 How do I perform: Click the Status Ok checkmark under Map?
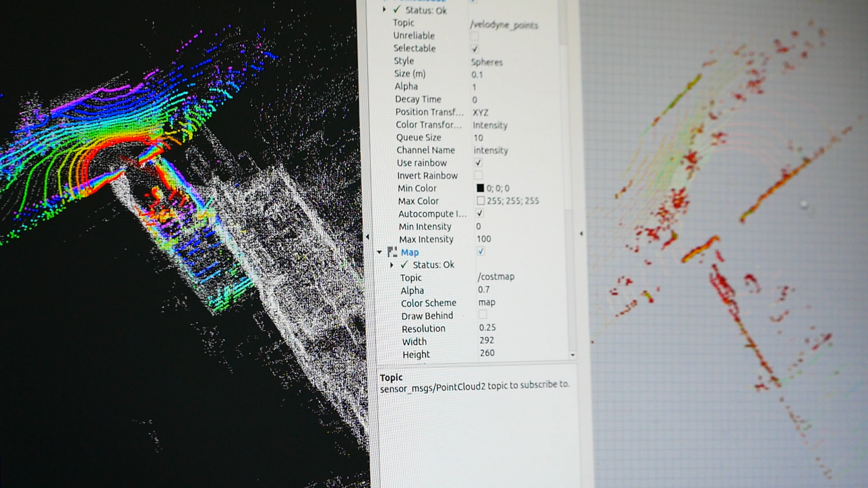404,264
